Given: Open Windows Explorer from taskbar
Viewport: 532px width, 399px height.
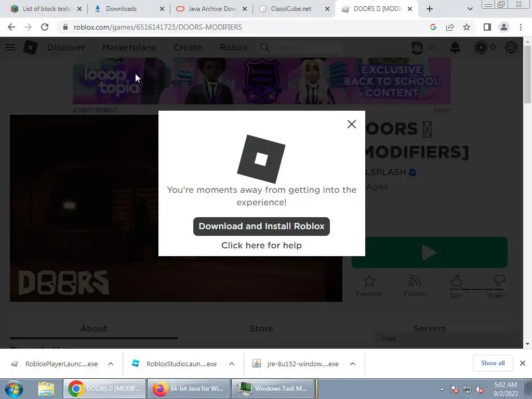Looking at the screenshot, I should coord(46,389).
